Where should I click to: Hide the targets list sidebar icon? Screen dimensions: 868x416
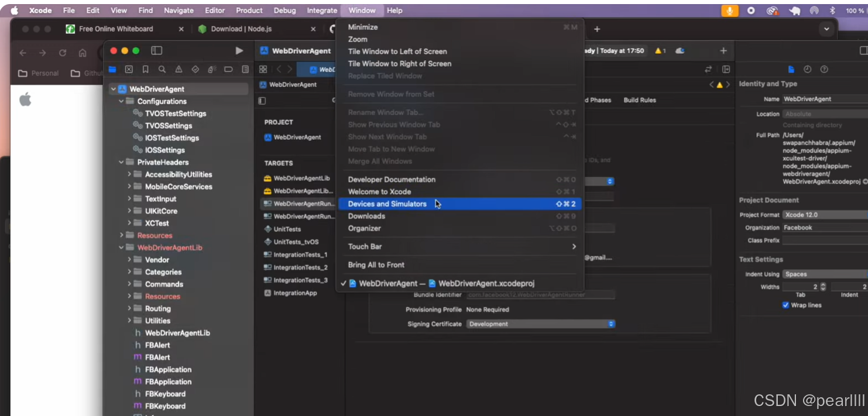tap(262, 101)
